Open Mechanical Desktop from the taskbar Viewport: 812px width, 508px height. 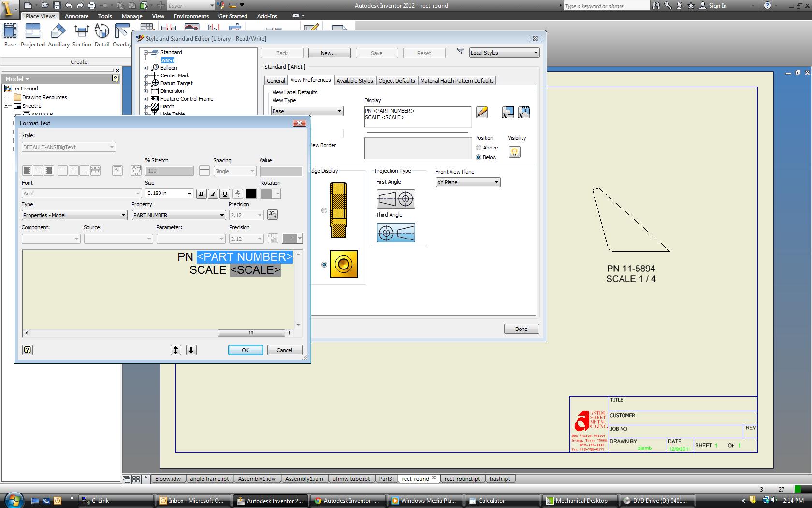click(x=581, y=501)
